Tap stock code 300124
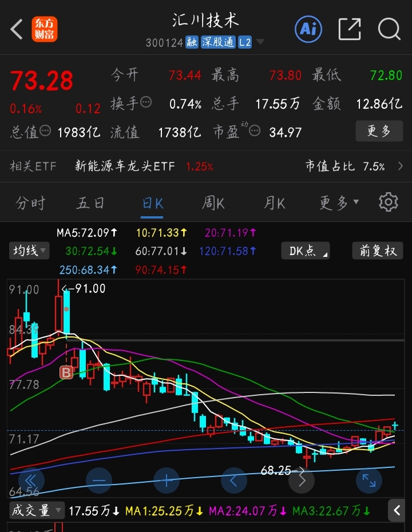 click(x=164, y=42)
